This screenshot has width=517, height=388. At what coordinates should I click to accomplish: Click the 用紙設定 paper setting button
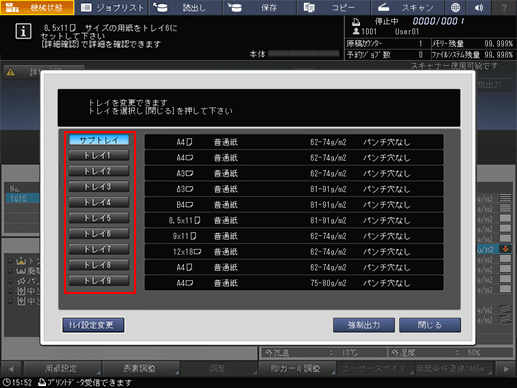point(62,369)
